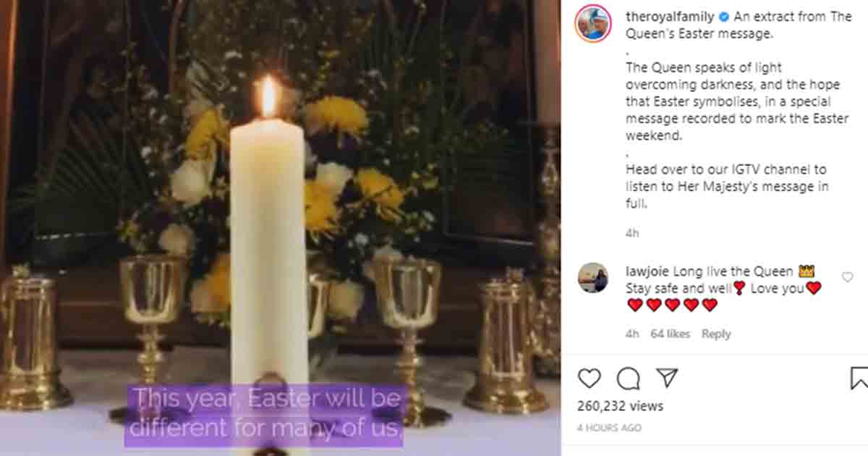Like lawjoie's comment with small heart

point(848,277)
